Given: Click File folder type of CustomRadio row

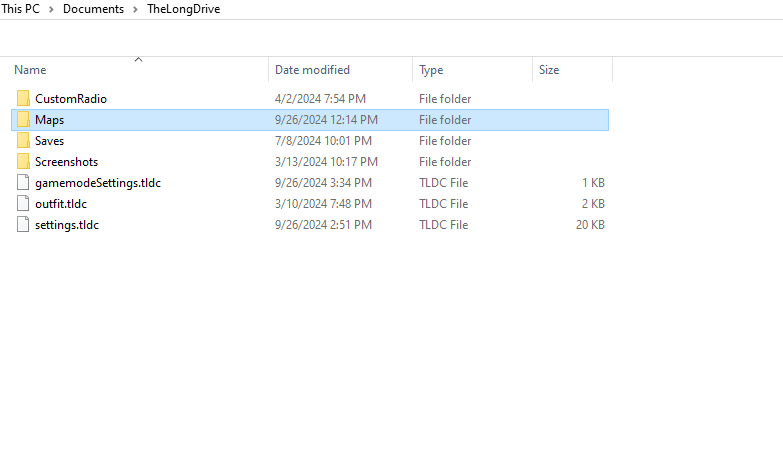Looking at the screenshot, I should [x=445, y=99].
